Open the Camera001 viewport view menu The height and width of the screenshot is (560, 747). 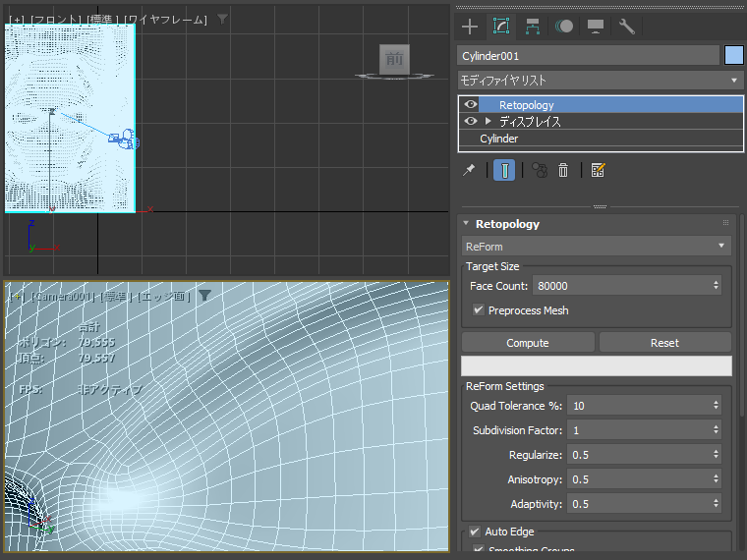pos(63,297)
